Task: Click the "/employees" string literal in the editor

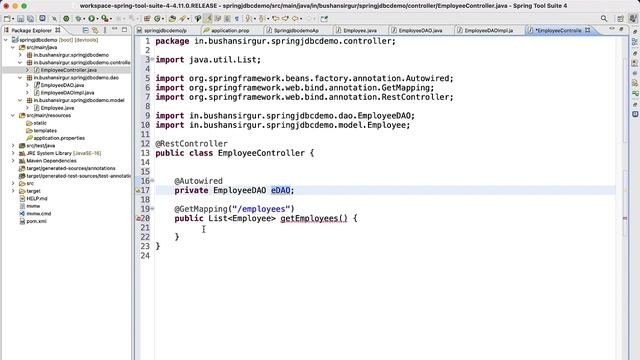Action: tap(261, 209)
